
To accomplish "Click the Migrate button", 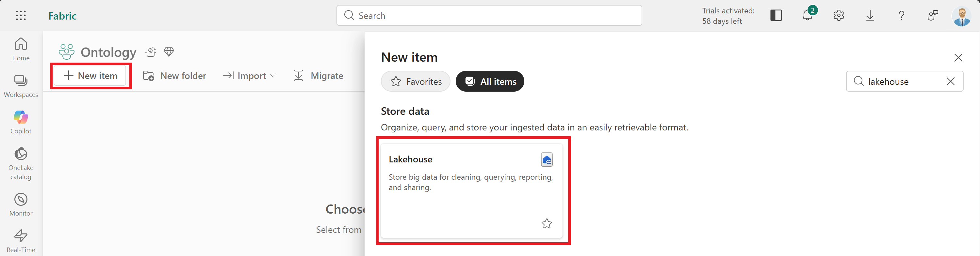I will (x=318, y=76).
